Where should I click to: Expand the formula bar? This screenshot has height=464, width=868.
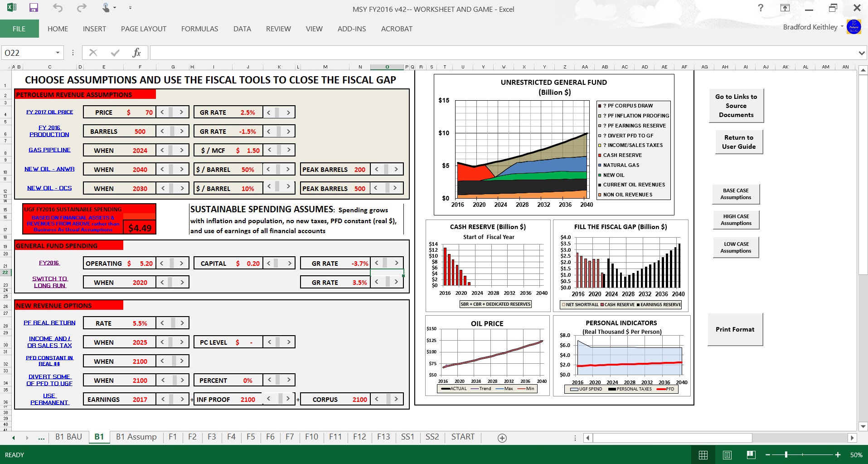tap(861, 53)
